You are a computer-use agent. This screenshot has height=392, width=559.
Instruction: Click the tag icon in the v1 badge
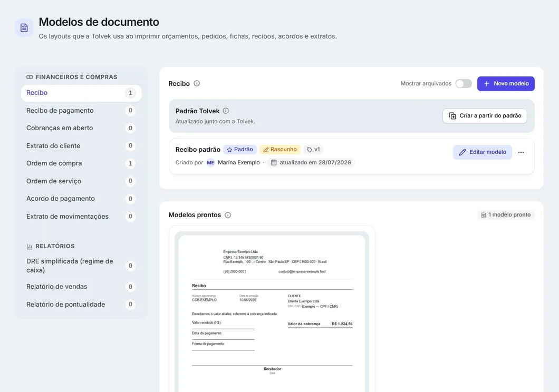[310, 150]
